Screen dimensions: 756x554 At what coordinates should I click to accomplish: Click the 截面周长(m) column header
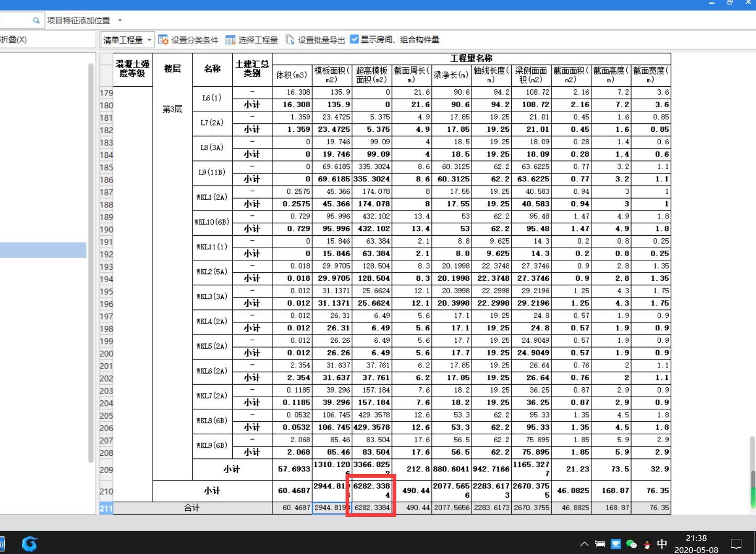pos(411,75)
